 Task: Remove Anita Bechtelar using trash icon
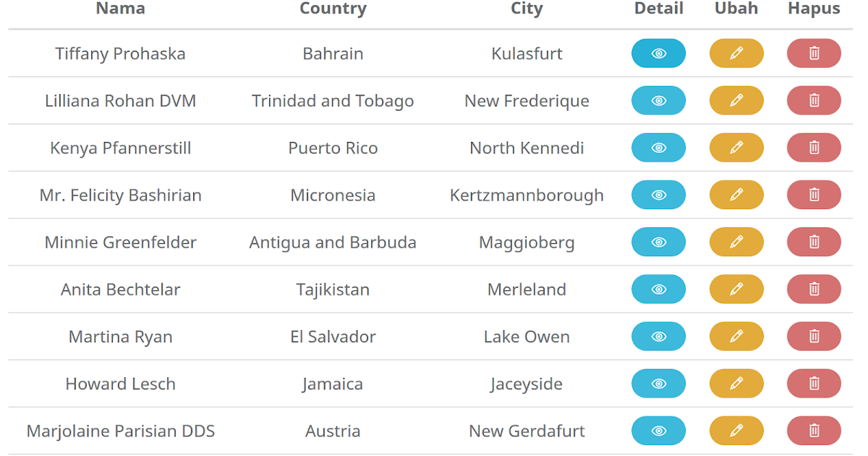tap(814, 290)
